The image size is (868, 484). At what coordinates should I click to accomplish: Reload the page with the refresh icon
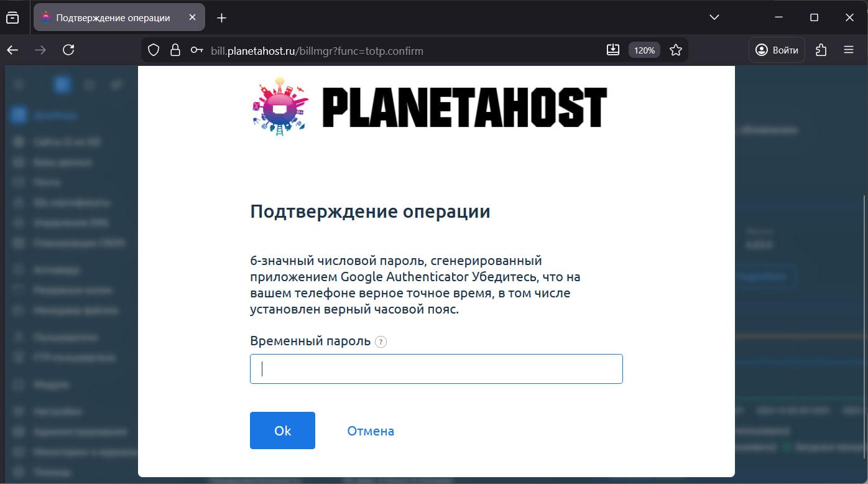point(70,50)
